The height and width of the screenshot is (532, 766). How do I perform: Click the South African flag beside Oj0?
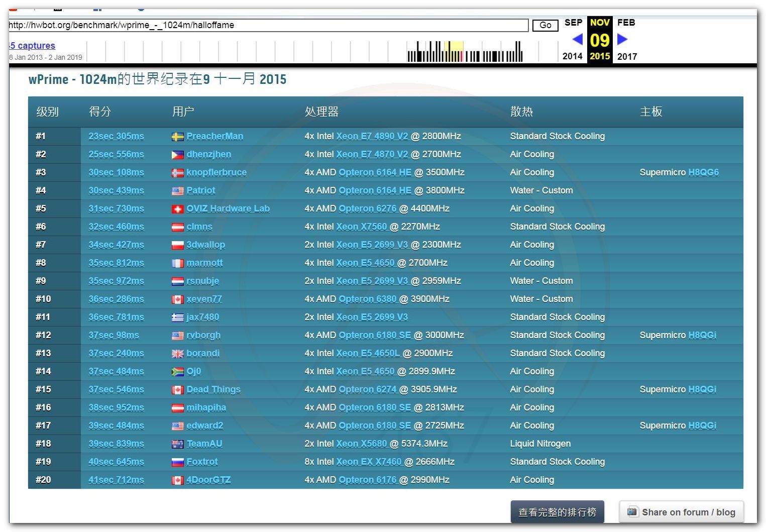point(177,372)
